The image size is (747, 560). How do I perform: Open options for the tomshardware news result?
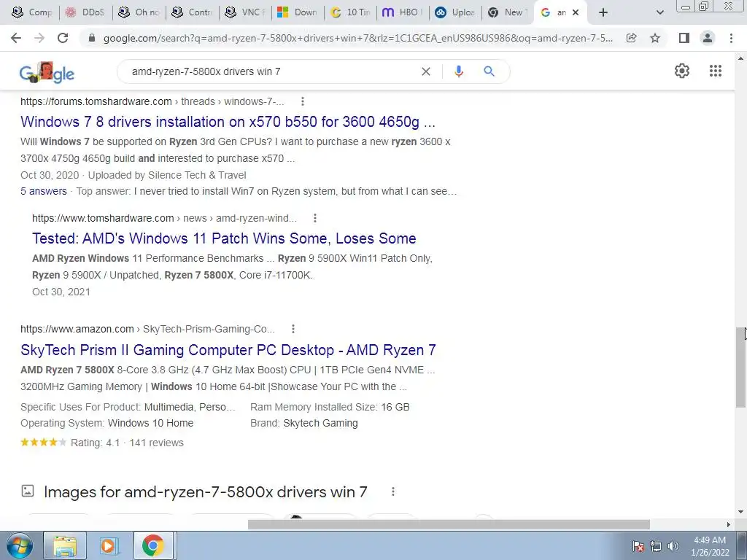tap(315, 218)
